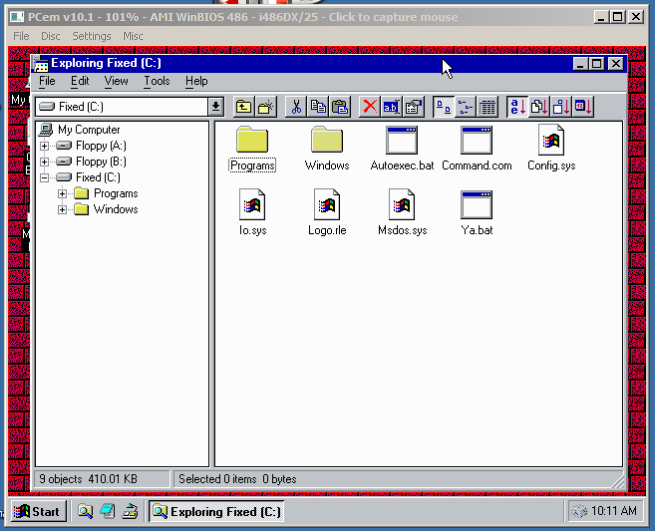Open Explorer's File menu
The height and width of the screenshot is (531, 655).
47,81
